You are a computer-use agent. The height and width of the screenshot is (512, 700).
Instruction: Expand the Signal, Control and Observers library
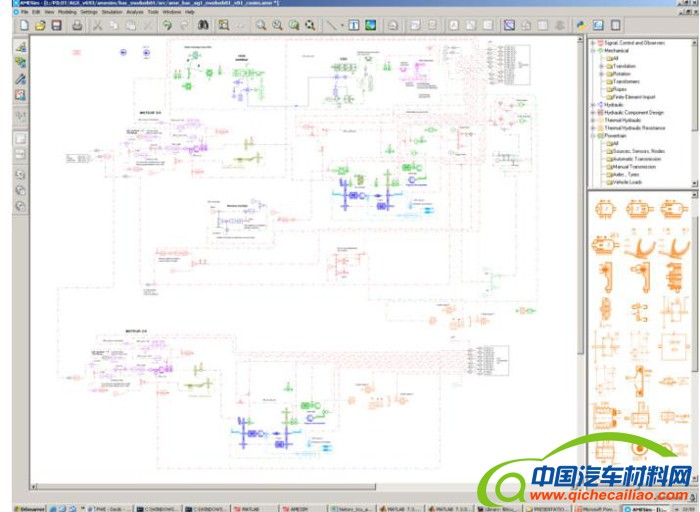(593, 43)
